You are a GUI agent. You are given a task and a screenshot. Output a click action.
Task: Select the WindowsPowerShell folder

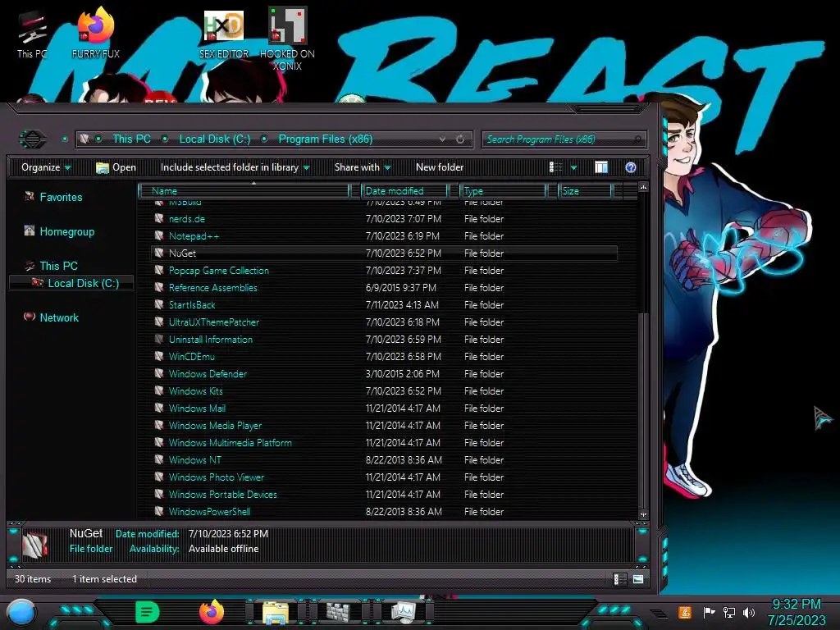point(209,512)
